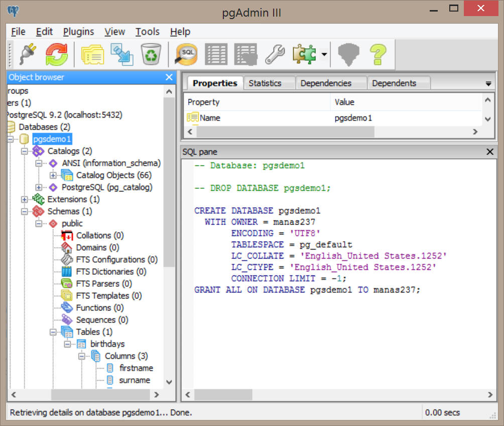Screen dimensions: 504x426
Task: Click the filtered data view icon
Action: (246, 54)
